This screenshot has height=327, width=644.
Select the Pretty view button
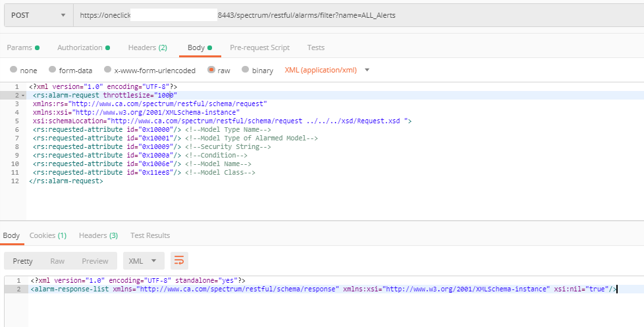(22, 261)
